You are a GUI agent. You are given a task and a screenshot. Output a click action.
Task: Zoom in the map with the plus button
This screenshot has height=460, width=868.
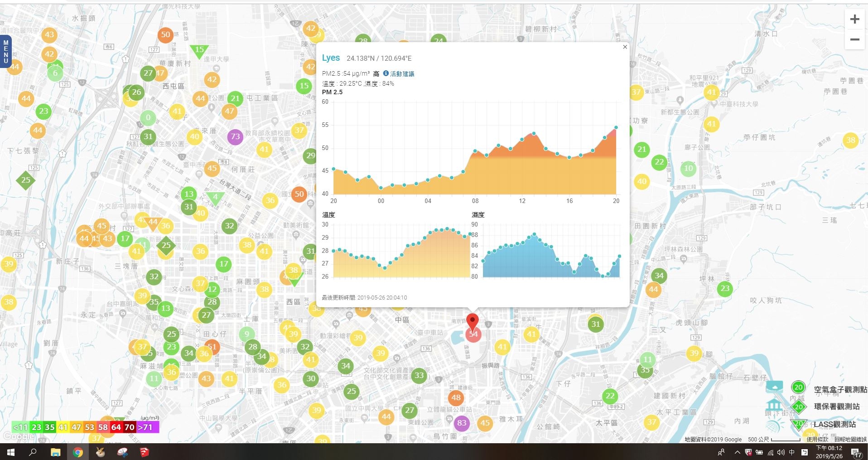(854, 19)
